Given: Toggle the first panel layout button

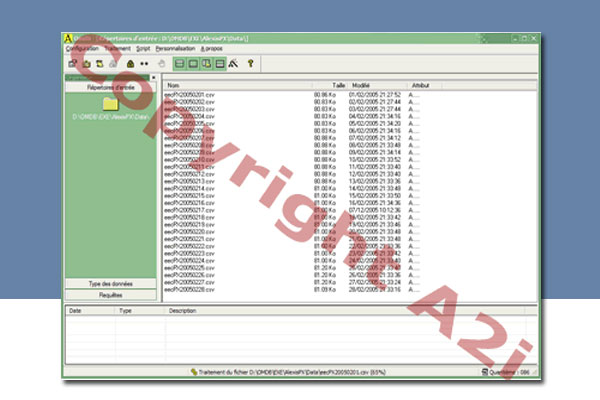Looking at the screenshot, I should click(179, 63).
